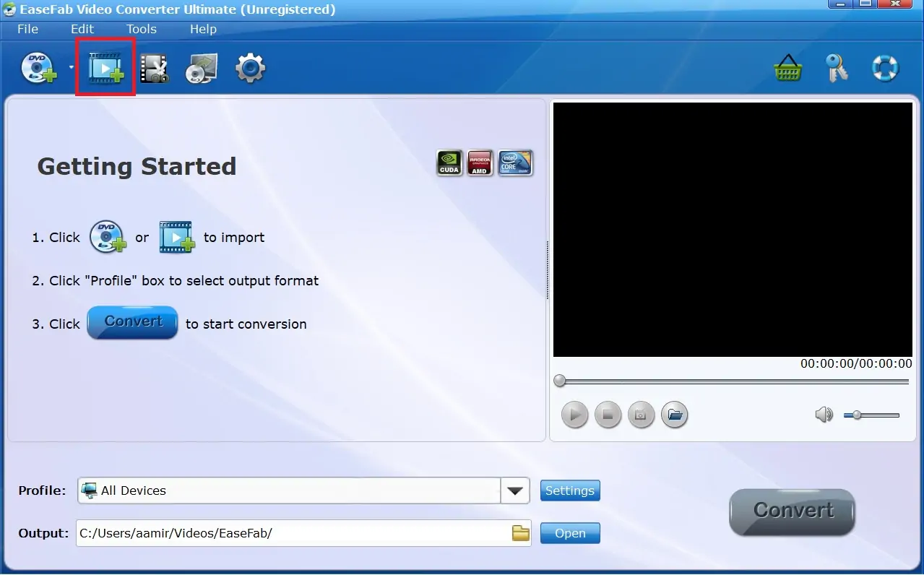Click the Open output folder button
Viewport: 924px width, 575px height.
coord(569,533)
